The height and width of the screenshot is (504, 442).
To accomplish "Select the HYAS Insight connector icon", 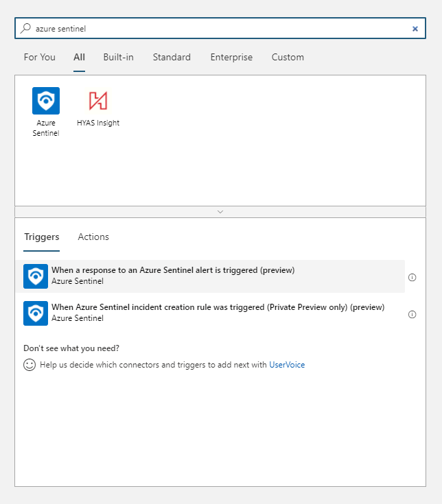I will click(98, 101).
